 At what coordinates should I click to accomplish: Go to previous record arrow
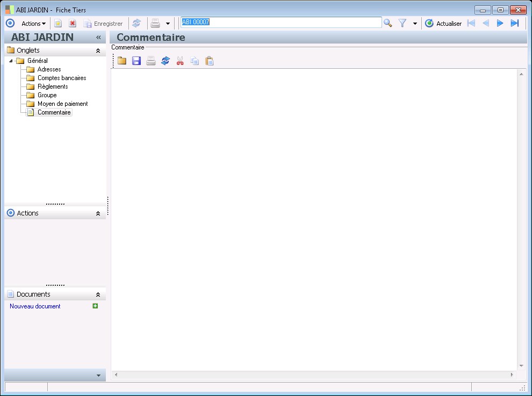(x=486, y=23)
